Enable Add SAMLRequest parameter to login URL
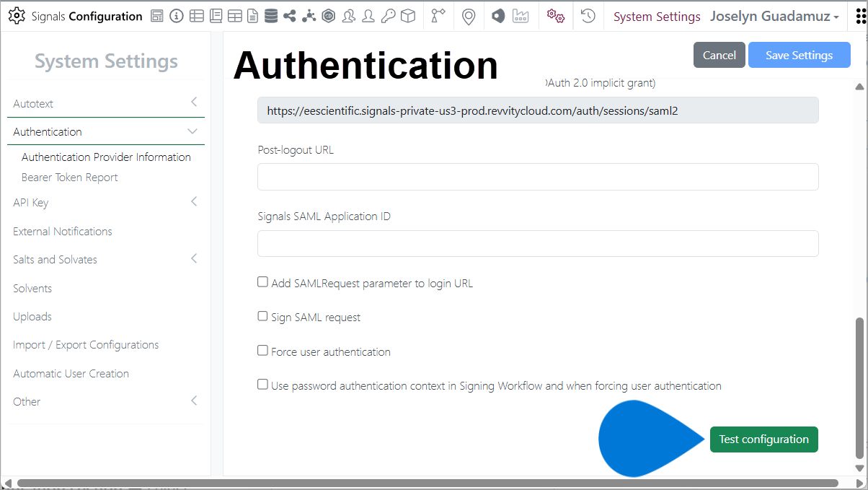 (263, 282)
